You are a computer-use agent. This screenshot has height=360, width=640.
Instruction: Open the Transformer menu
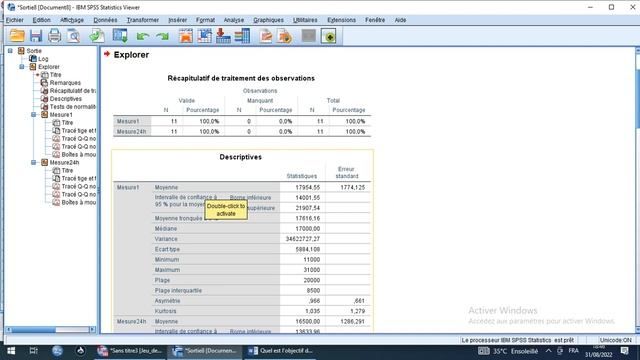click(x=143, y=20)
